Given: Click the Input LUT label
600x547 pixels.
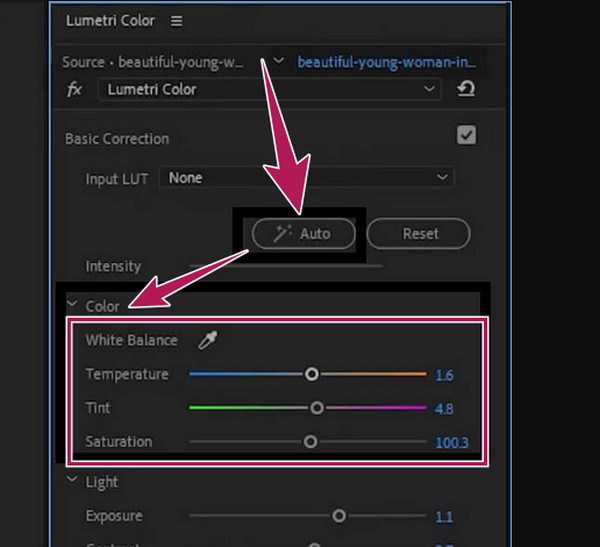Looking at the screenshot, I should click(x=117, y=179).
